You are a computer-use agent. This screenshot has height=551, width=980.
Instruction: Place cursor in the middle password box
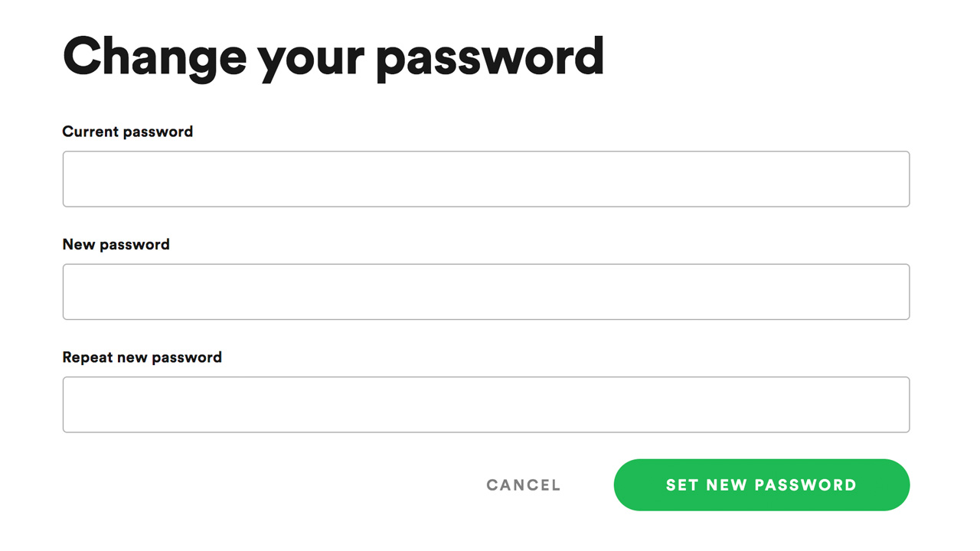click(485, 292)
